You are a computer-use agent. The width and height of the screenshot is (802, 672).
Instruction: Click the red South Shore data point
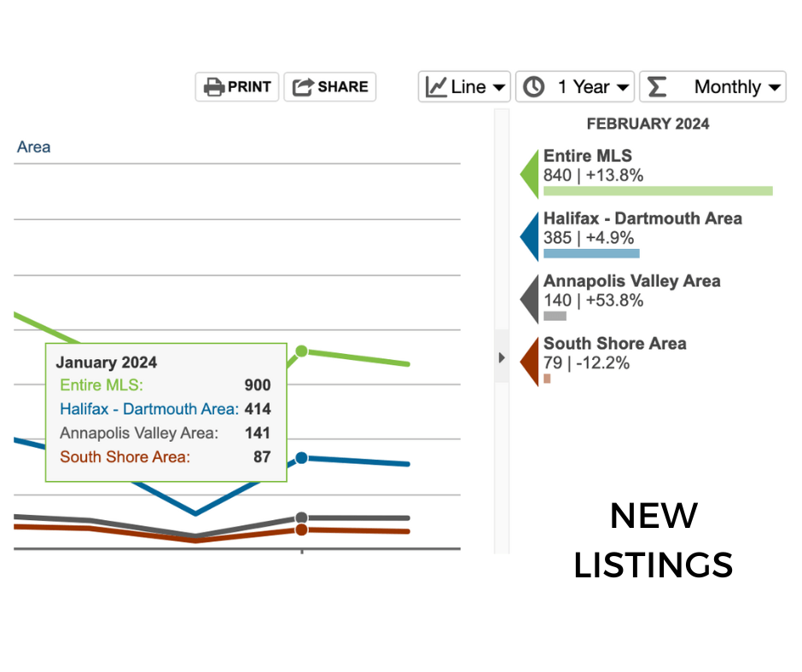[302, 530]
